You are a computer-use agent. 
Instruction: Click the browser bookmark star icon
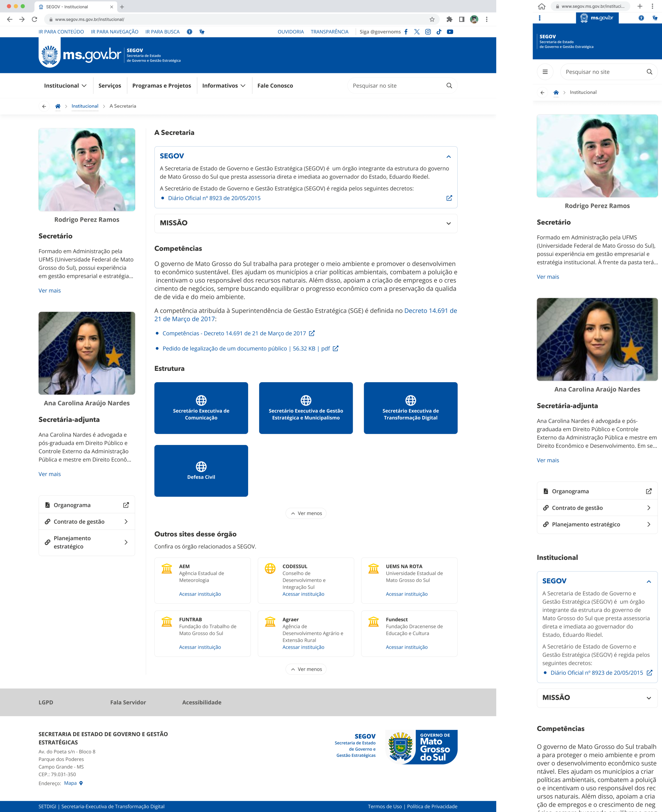coord(432,19)
